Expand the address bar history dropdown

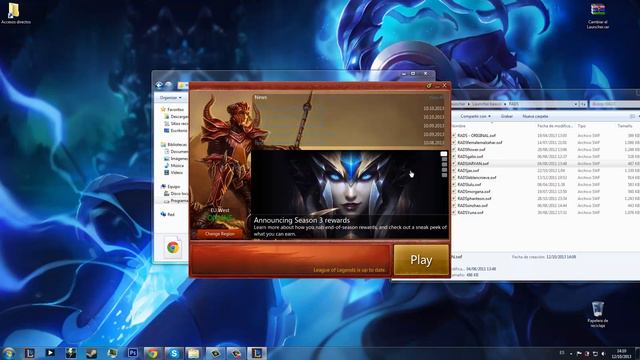[575, 104]
